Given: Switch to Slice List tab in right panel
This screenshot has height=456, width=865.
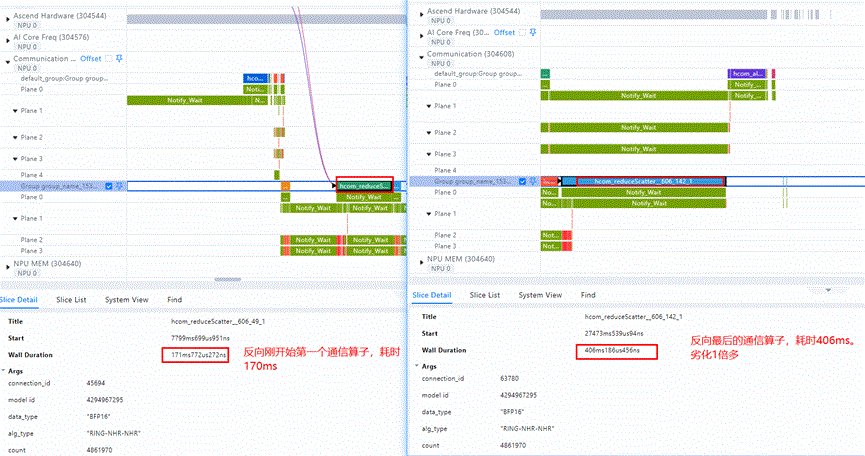Looking at the screenshot, I should point(485,295).
